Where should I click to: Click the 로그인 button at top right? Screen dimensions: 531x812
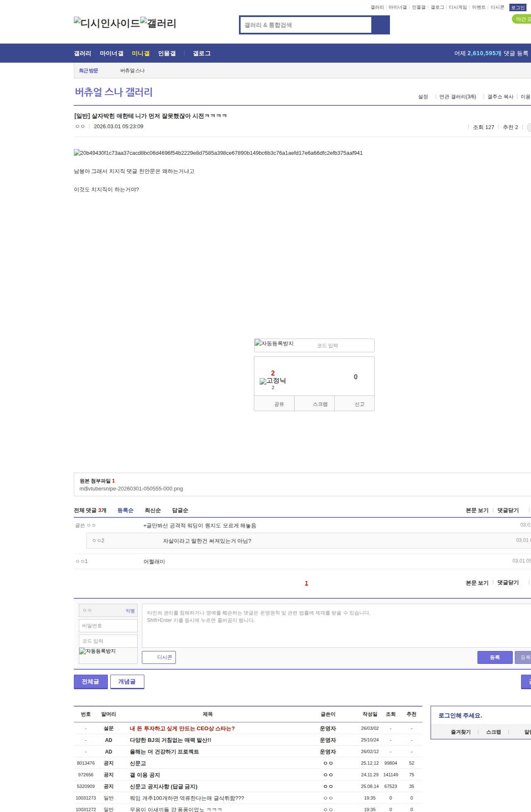pos(518,7)
